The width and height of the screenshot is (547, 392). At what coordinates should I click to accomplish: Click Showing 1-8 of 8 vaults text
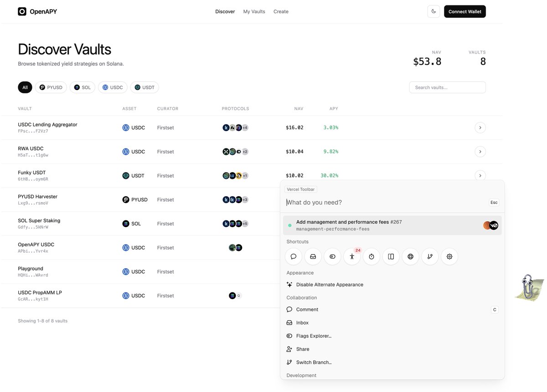point(42,321)
